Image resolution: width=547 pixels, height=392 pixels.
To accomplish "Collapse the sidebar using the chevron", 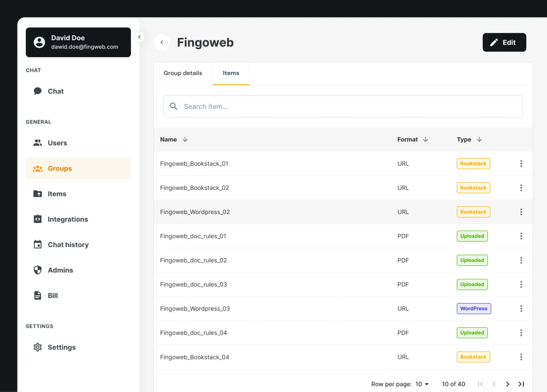I will [139, 37].
